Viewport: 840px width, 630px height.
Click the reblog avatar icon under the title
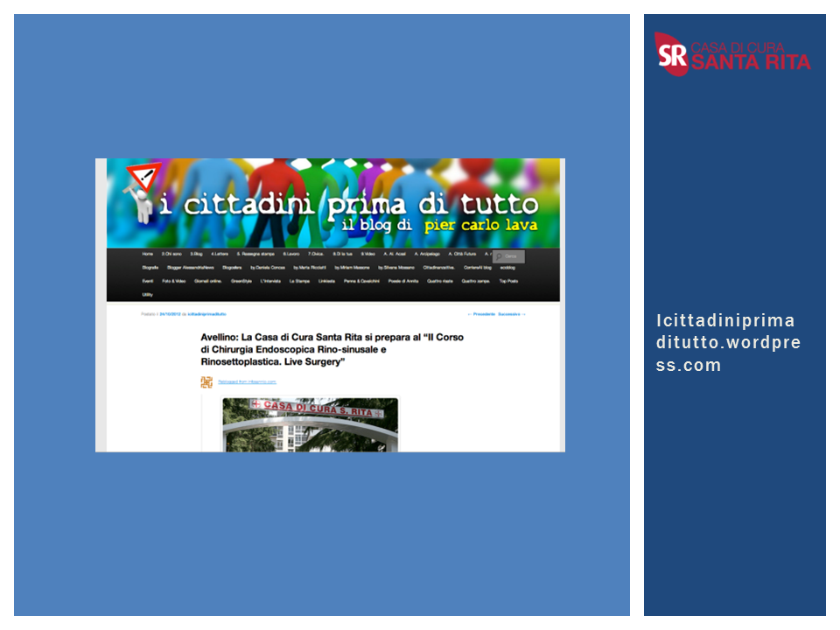pyautogui.click(x=206, y=381)
